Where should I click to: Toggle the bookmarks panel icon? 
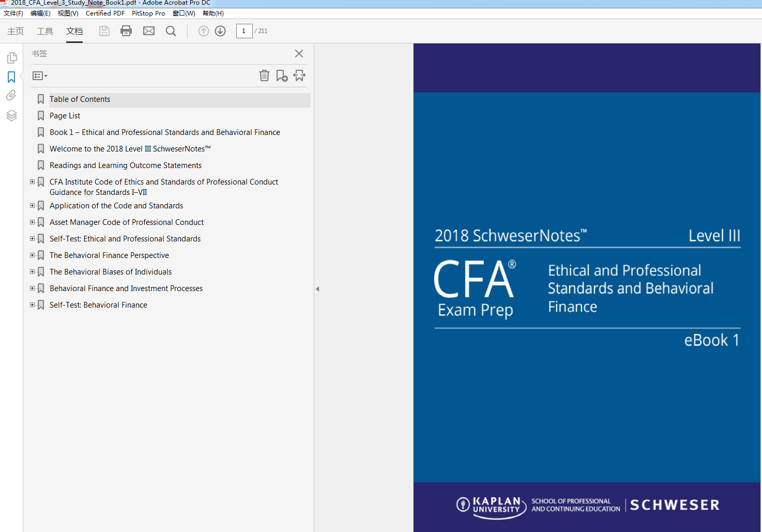point(11,77)
